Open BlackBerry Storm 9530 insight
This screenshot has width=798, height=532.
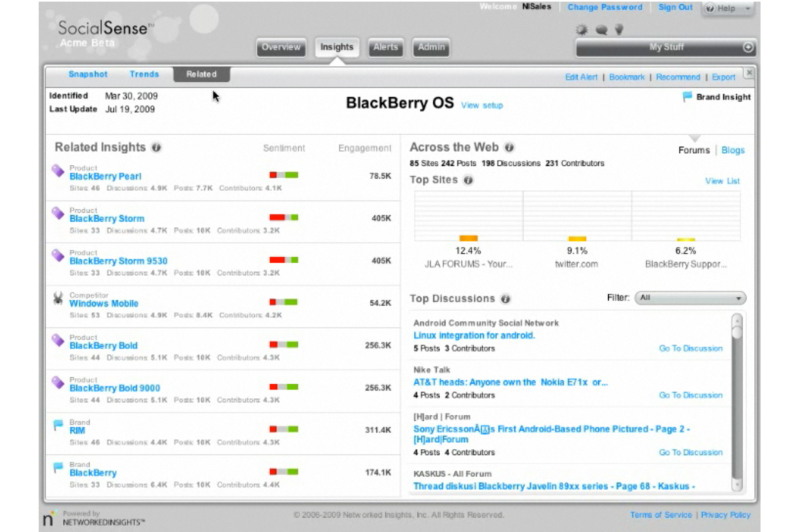pos(118,261)
